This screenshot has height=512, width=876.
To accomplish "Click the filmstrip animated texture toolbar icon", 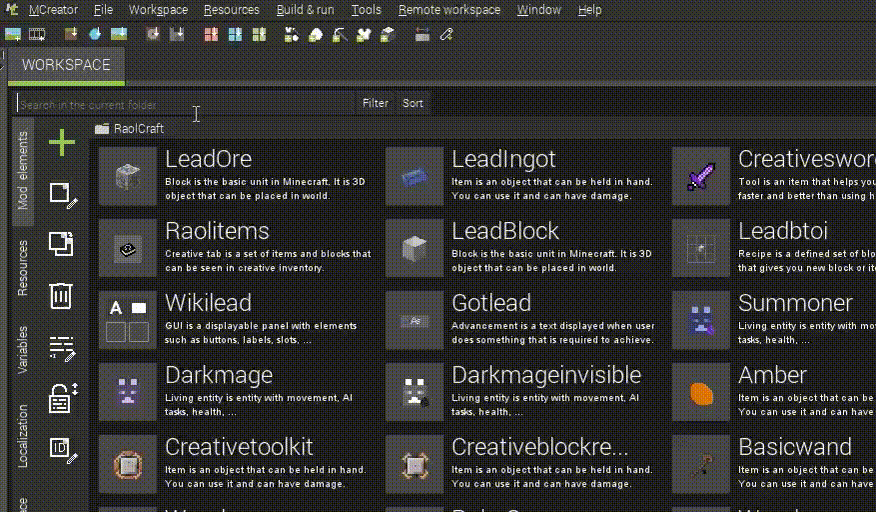I will (x=37, y=35).
